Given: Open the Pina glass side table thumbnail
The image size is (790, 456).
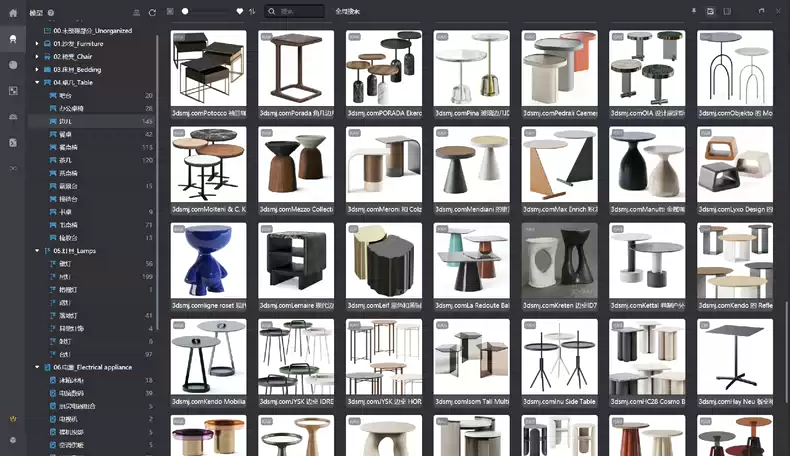Looking at the screenshot, I should (472, 68).
